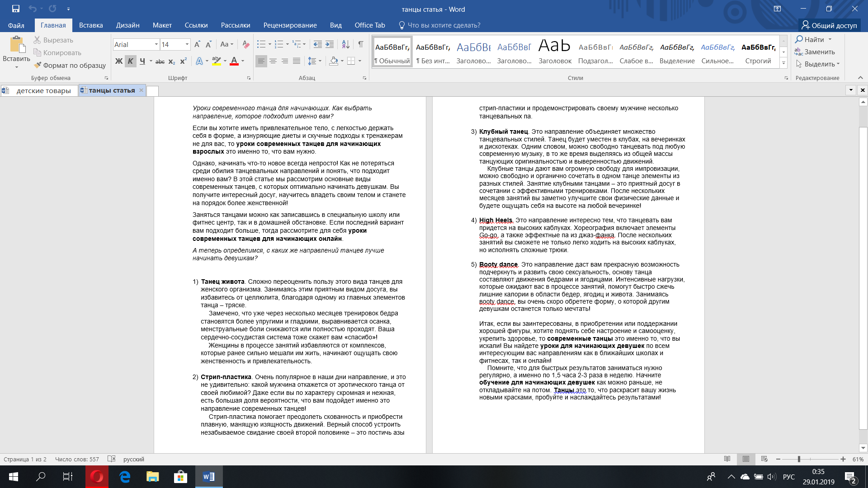Click the Increase Indent icon
868x488 pixels.
tap(330, 44)
